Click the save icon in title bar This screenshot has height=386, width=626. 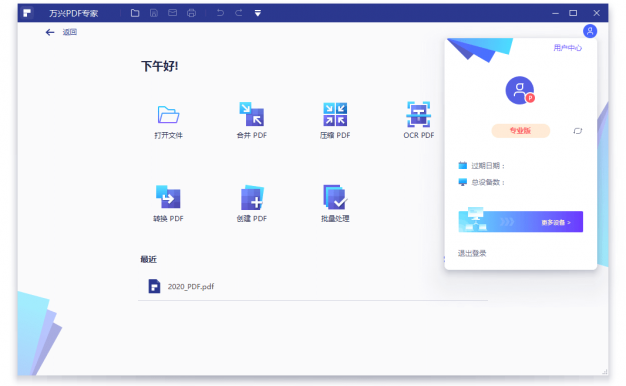[x=154, y=13]
